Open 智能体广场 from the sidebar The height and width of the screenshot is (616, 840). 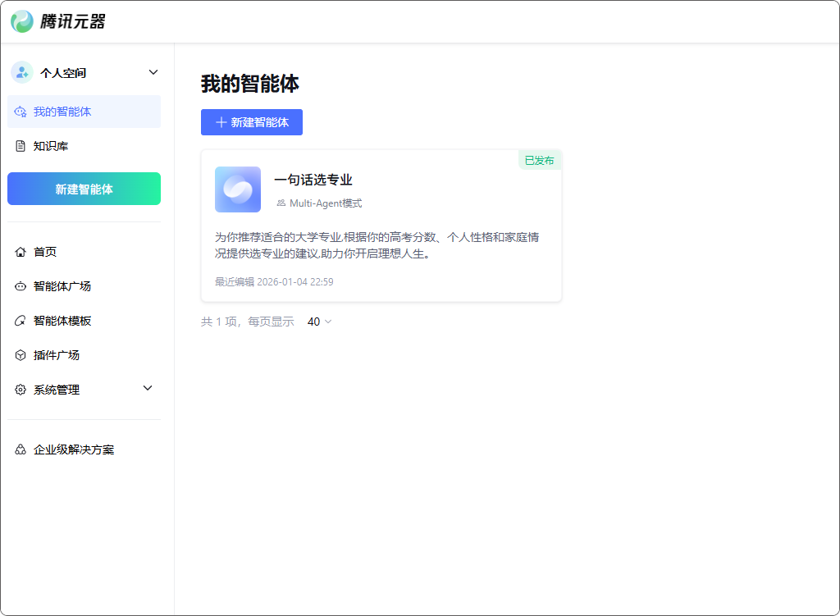(62, 286)
